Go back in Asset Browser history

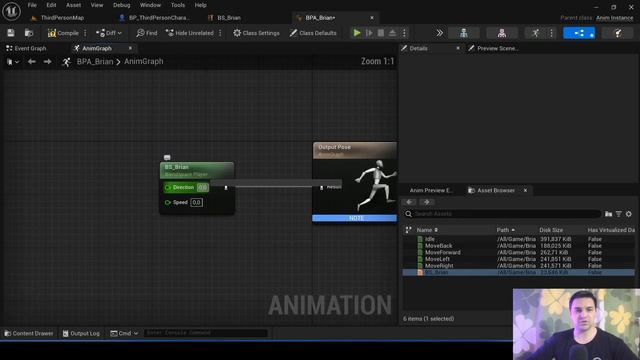(409, 202)
